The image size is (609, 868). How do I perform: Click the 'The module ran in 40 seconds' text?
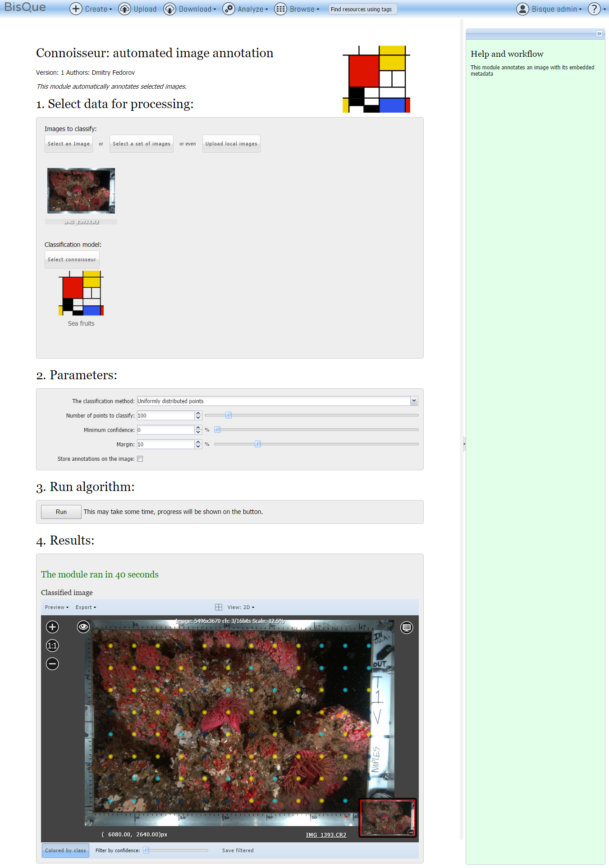pyautogui.click(x=100, y=574)
